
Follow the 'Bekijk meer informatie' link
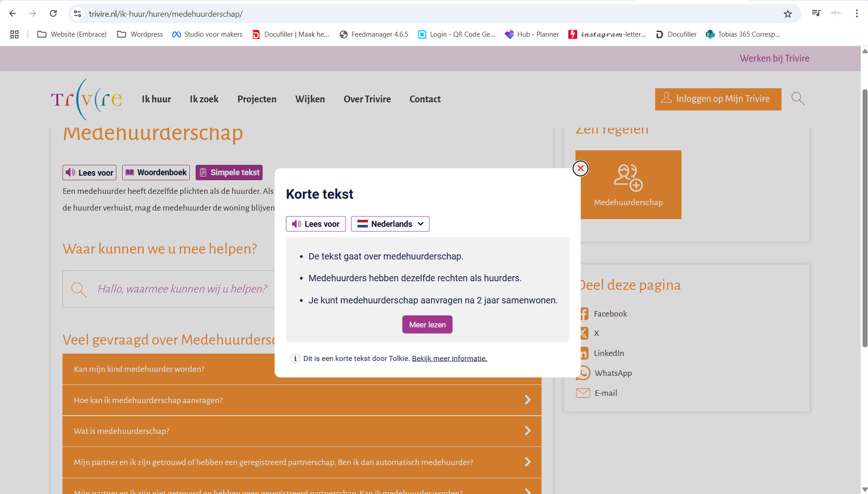pos(449,359)
